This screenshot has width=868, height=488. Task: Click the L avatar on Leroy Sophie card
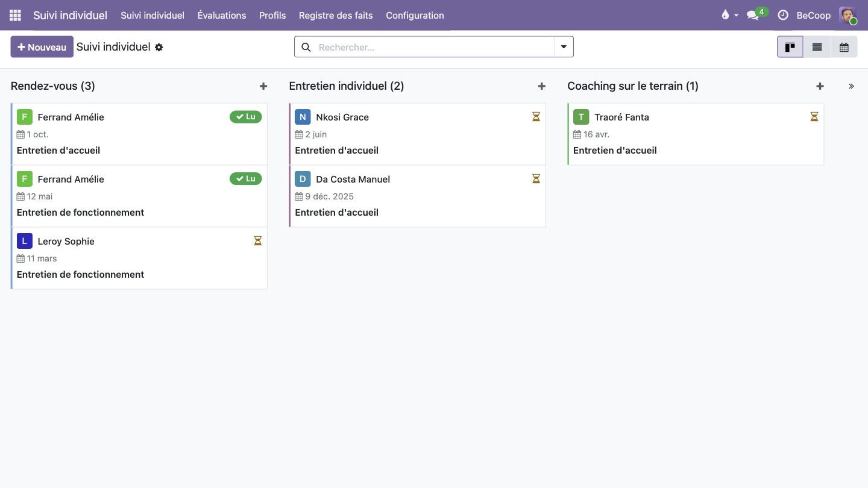(25, 241)
